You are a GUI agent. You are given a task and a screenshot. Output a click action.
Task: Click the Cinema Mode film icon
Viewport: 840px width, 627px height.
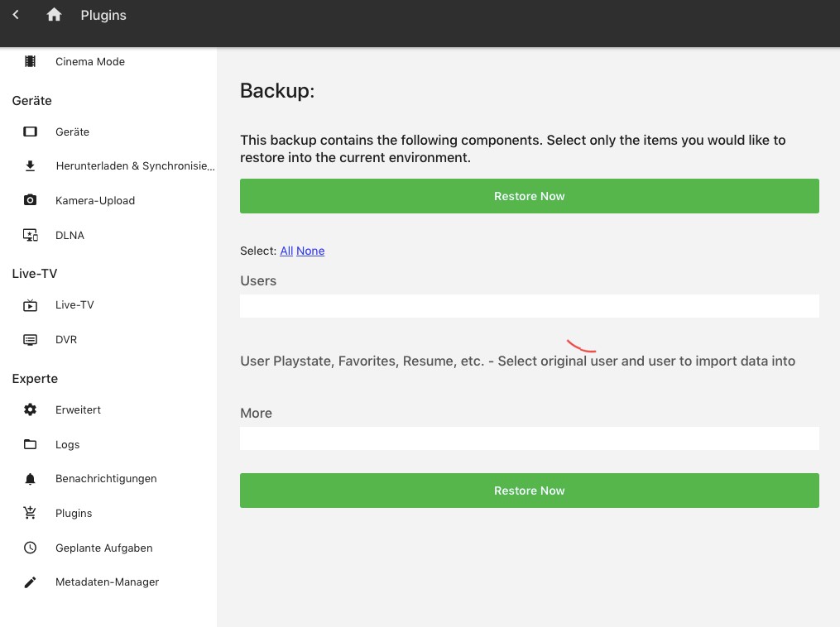coord(31,61)
